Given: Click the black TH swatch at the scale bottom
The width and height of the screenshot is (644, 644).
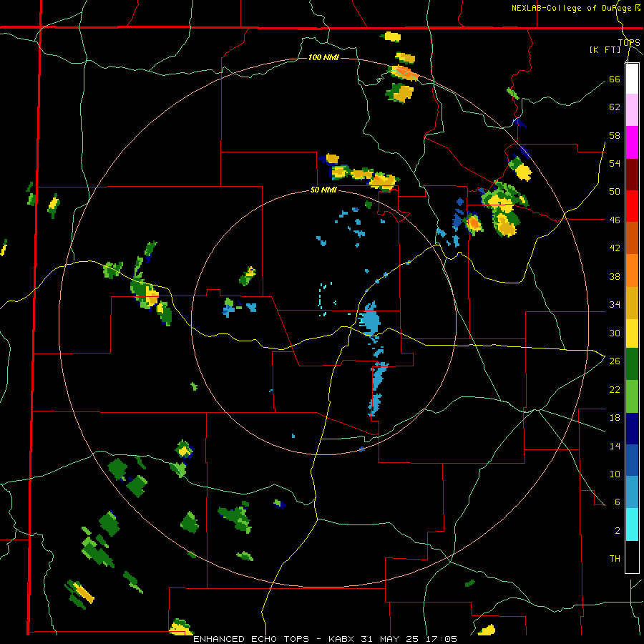Looking at the screenshot, I should click(632, 557).
